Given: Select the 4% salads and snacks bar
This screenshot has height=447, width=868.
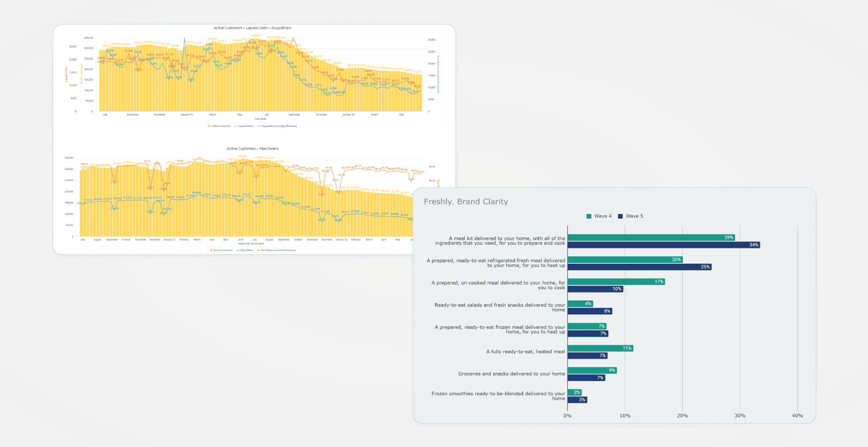Looking at the screenshot, I should click(x=580, y=303).
